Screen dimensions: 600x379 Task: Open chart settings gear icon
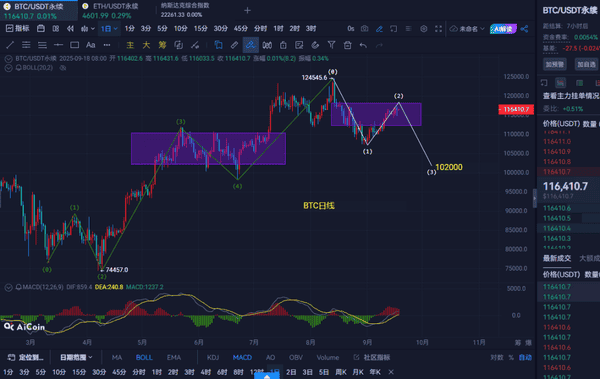(x=424, y=29)
